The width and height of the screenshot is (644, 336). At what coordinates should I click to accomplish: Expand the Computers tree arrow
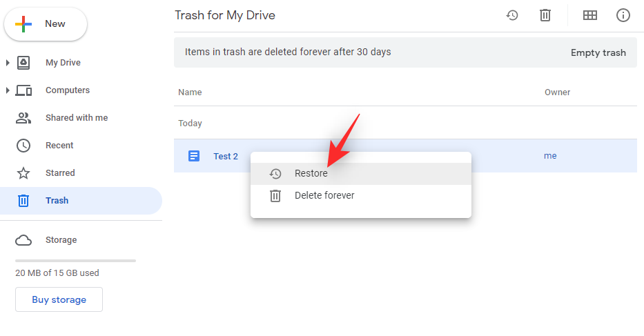pos(8,90)
